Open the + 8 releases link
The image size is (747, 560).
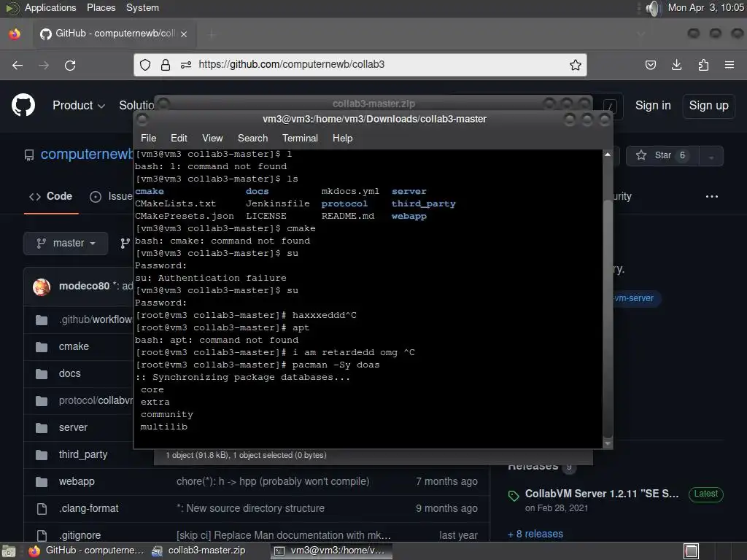[535, 534]
